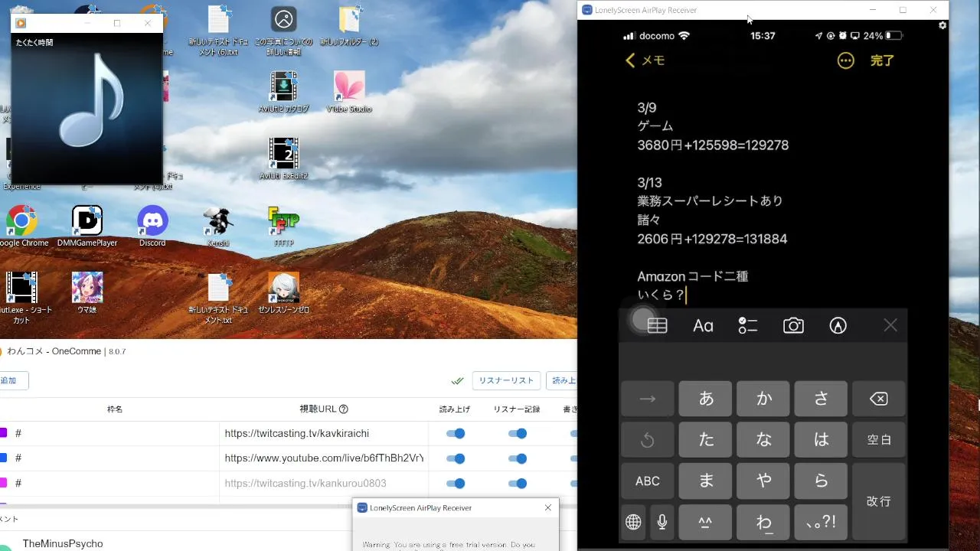Click the help icon beside 視聴URL
The height and width of the screenshot is (551, 980).
[344, 409]
